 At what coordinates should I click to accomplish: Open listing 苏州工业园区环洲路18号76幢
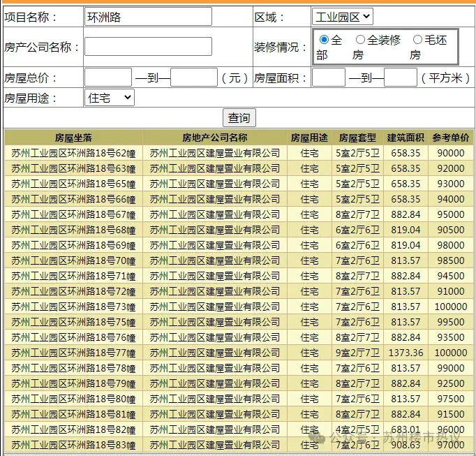(73, 337)
